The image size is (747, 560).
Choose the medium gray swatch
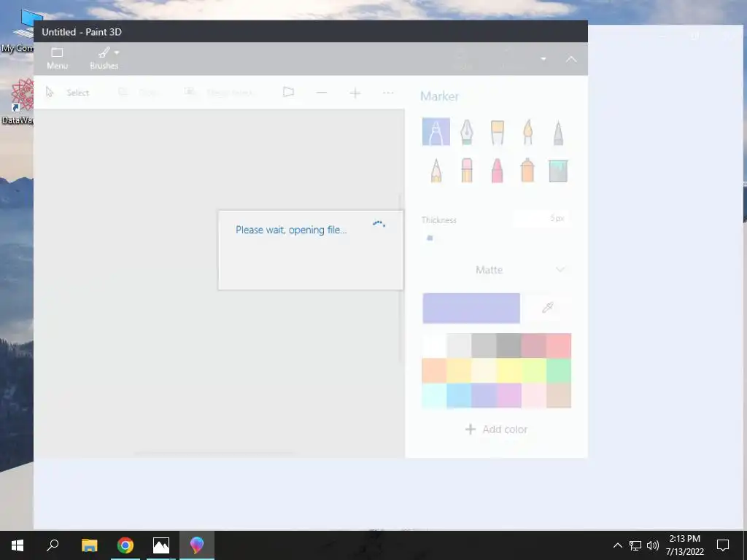(x=484, y=346)
